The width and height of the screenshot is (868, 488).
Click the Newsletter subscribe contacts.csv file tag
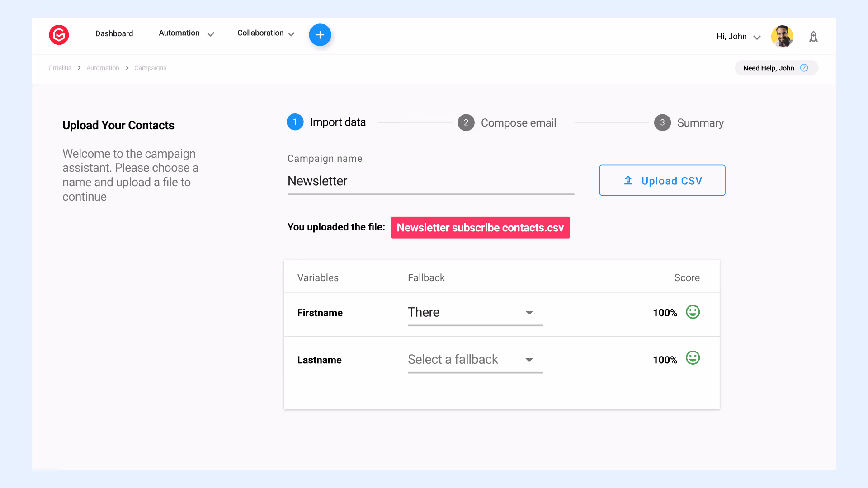point(480,228)
